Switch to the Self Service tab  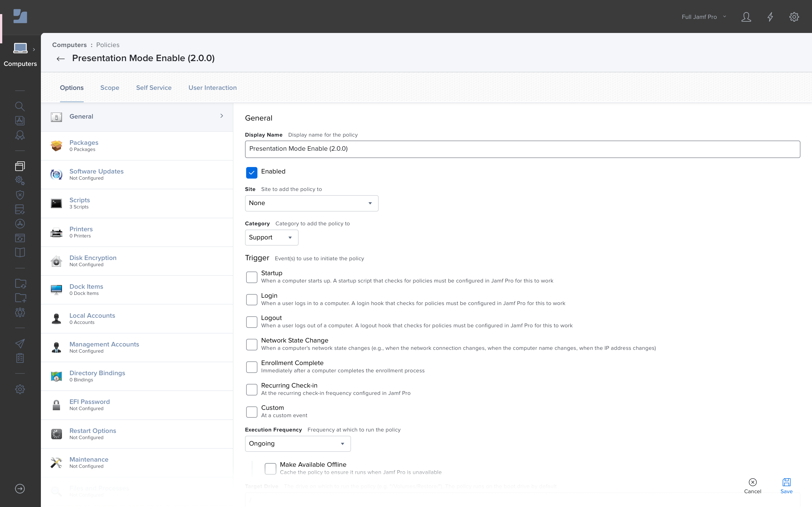pyautogui.click(x=154, y=88)
